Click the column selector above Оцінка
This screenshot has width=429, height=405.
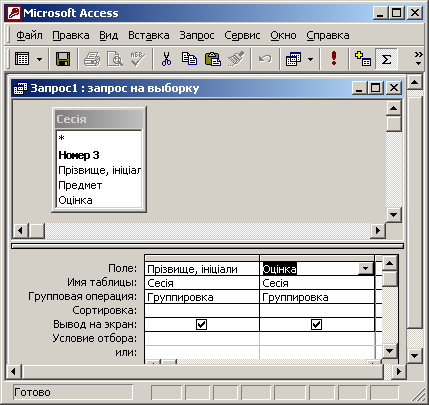pyautogui.click(x=317, y=258)
